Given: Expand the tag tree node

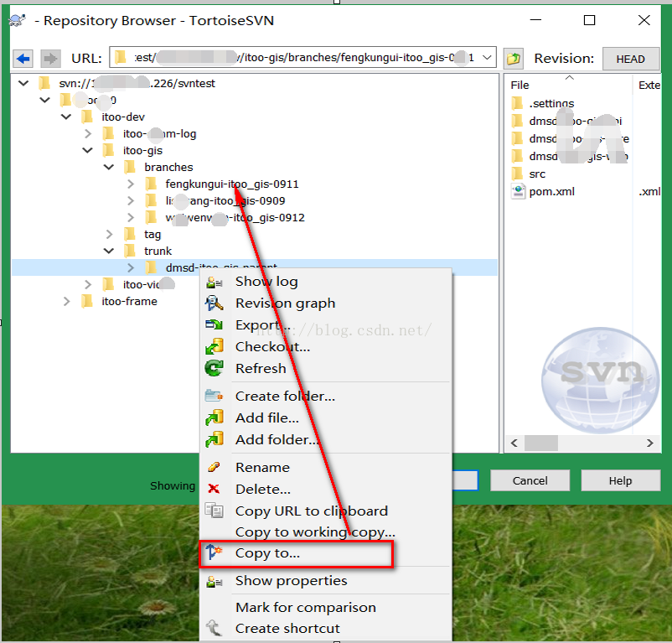Looking at the screenshot, I should click(x=109, y=234).
